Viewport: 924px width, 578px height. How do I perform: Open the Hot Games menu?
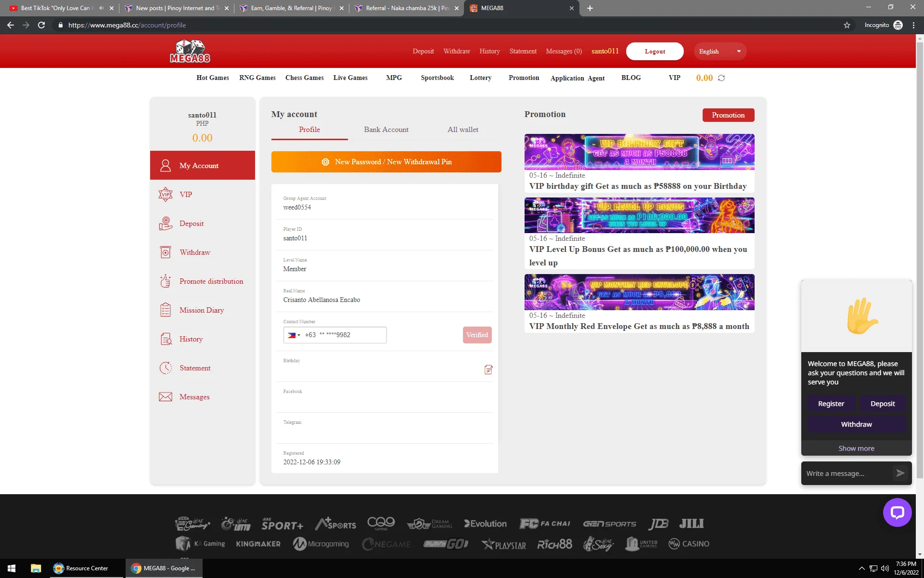[x=213, y=78]
